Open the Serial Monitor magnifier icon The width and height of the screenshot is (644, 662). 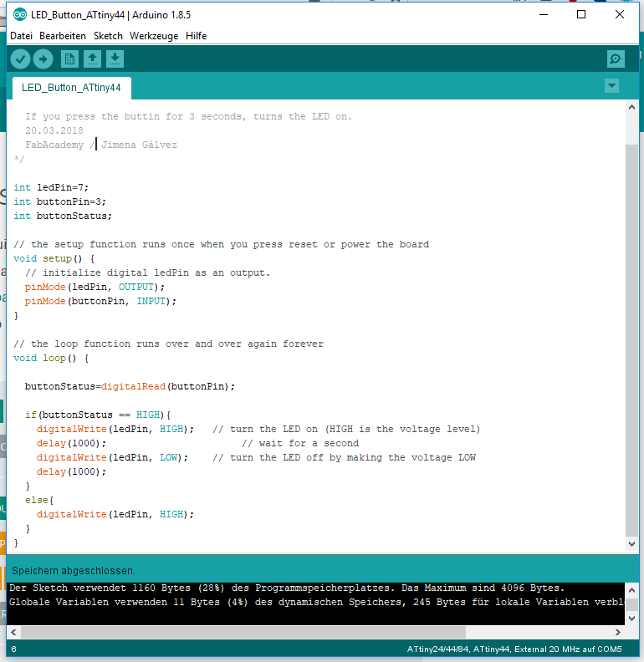coord(616,59)
